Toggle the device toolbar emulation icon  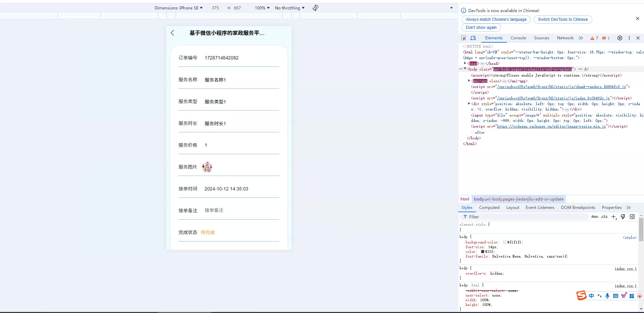pyautogui.click(x=473, y=38)
